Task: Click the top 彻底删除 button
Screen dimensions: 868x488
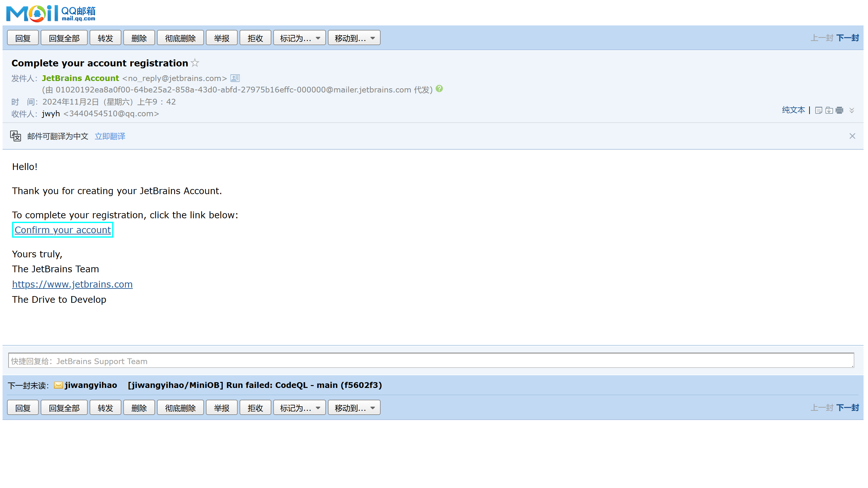Action: click(x=180, y=38)
